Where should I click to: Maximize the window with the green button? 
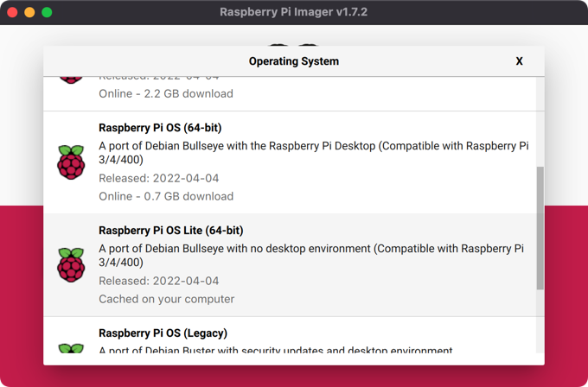pos(47,12)
